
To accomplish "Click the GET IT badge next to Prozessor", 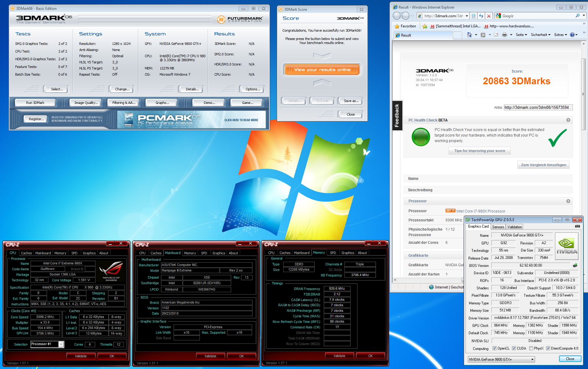I will (x=451, y=211).
